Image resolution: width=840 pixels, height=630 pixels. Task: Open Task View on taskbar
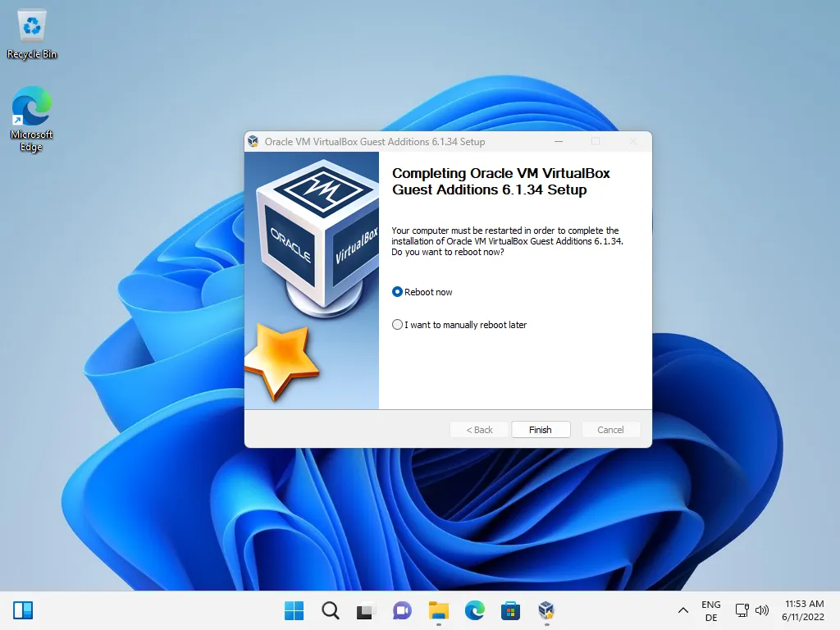coord(366,610)
